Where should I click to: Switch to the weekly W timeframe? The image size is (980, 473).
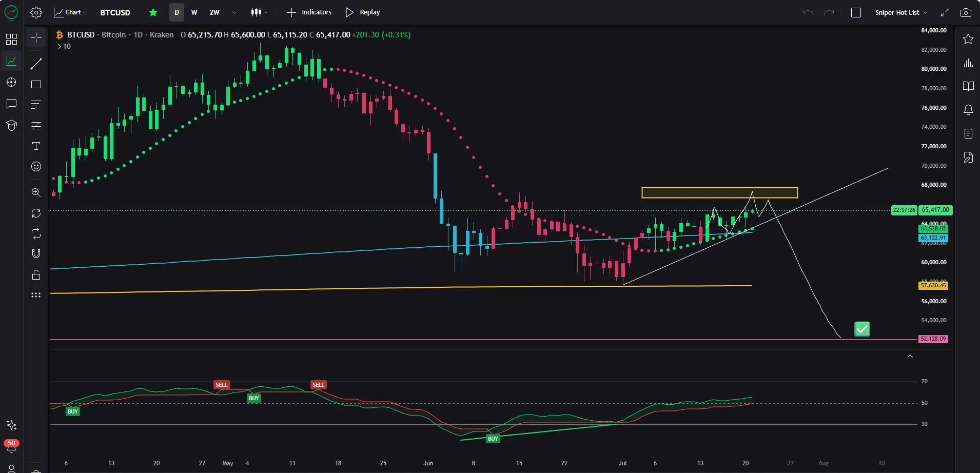(194, 12)
